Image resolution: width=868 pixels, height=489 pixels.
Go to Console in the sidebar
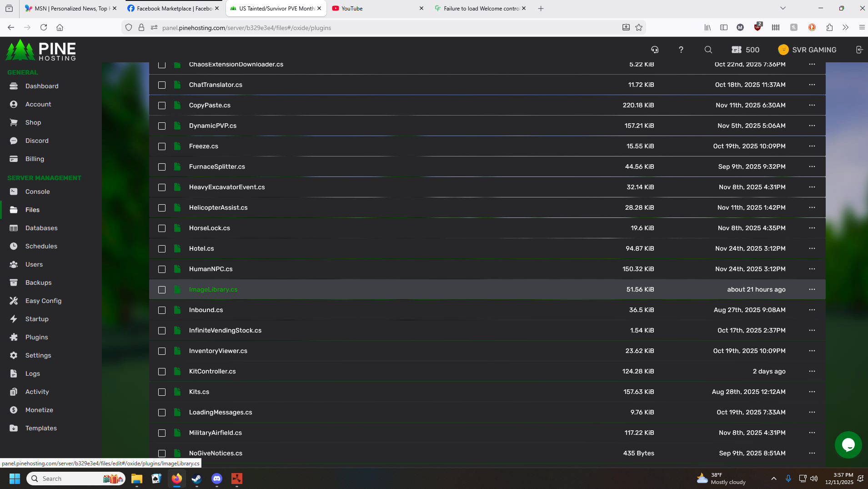pos(37,192)
